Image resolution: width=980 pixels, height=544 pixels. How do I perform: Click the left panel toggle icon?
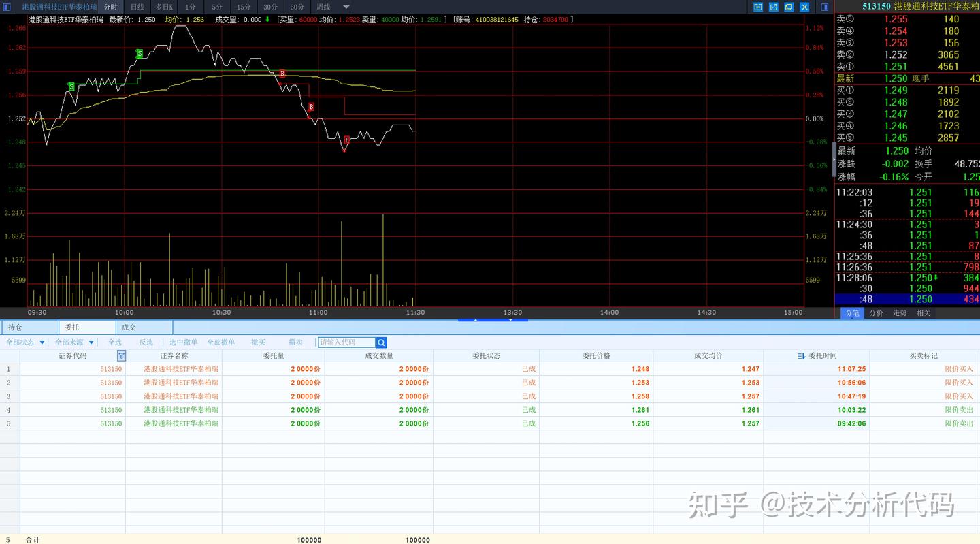(7, 7)
